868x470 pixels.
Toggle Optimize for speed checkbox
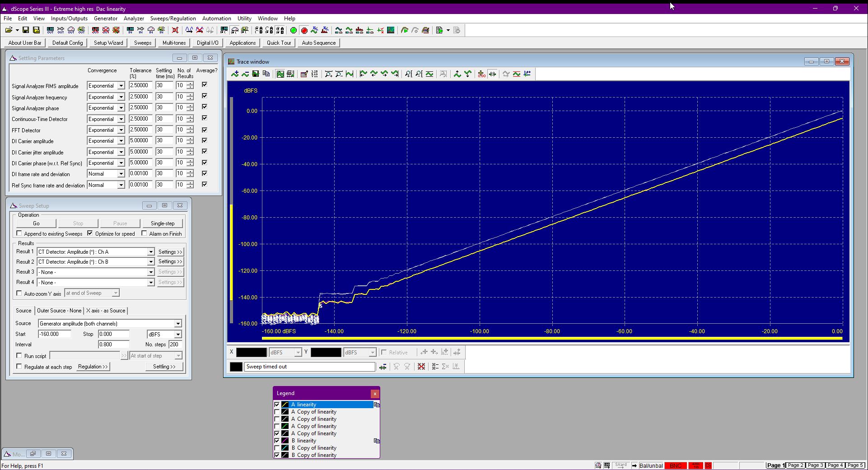click(90, 233)
